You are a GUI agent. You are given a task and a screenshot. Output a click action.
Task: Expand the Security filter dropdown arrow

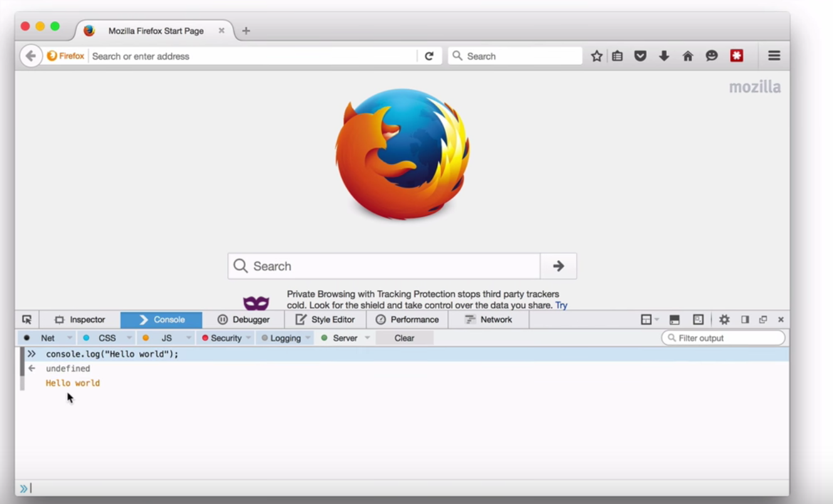[x=248, y=338]
